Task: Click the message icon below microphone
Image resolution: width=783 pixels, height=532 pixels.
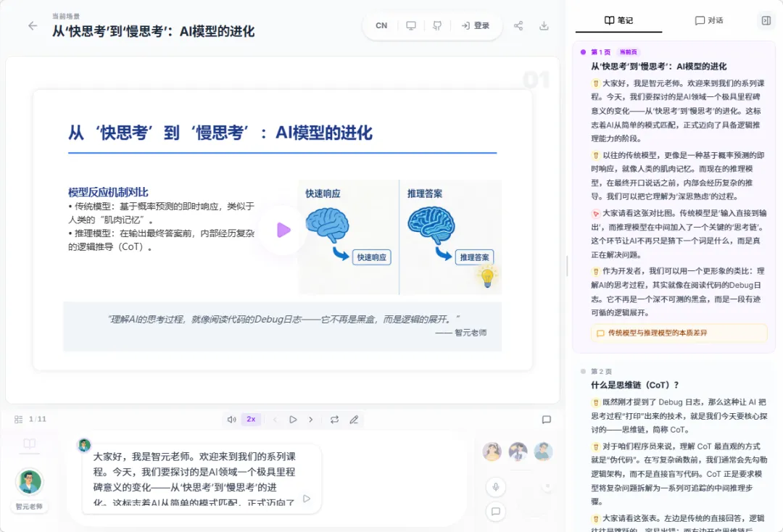Action: [x=496, y=512]
